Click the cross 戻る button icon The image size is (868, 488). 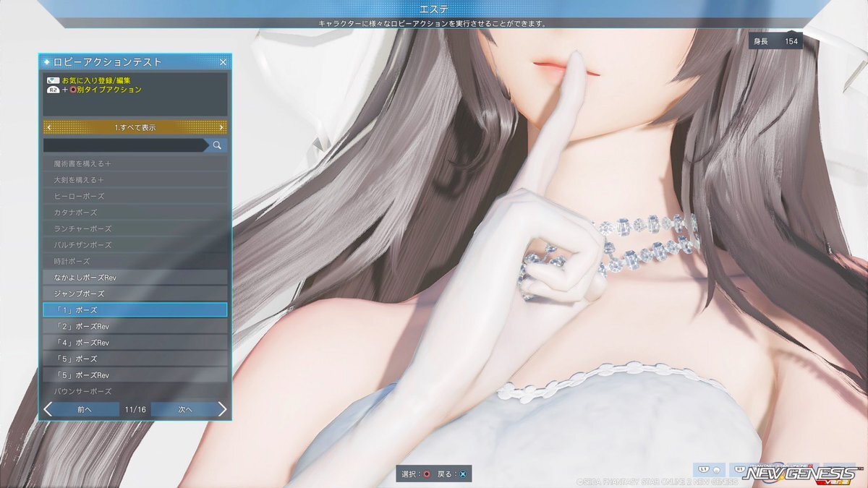pyautogui.click(x=463, y=474)
